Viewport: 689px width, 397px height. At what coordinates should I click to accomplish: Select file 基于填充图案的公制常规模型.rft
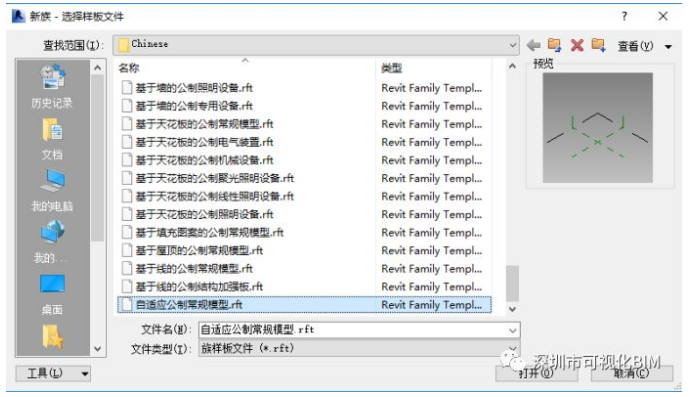(304, 232)
